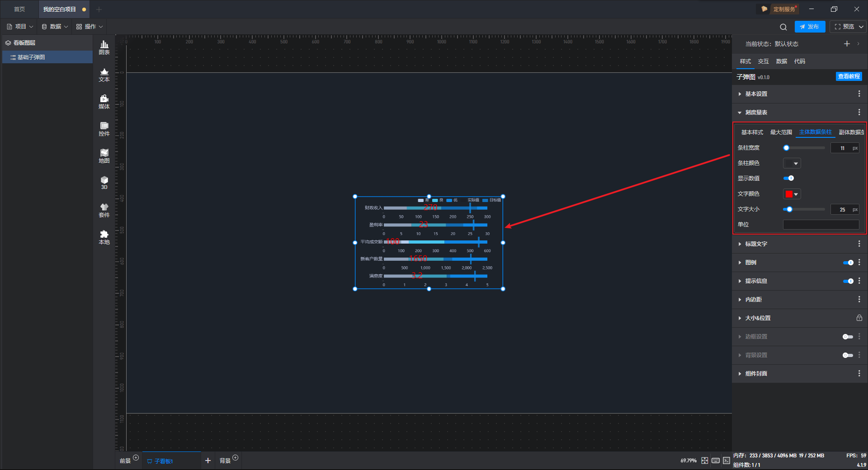Toggle the 显示数值 switch off
This screenshot has height=470, width=868.
click(789, 179)
